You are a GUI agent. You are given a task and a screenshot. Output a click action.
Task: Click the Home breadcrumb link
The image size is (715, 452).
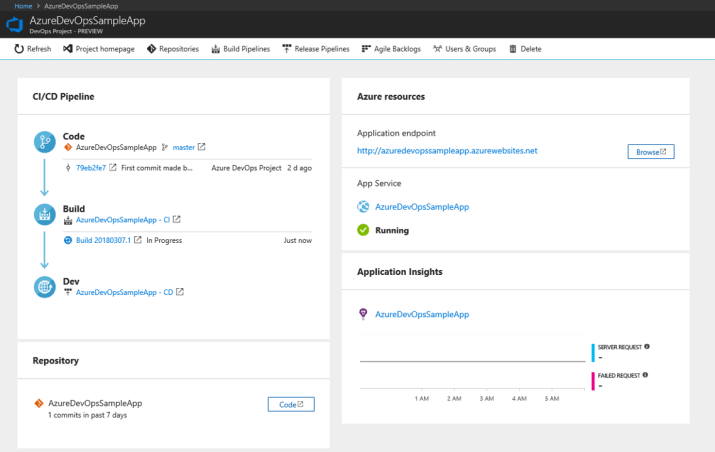[x=23, y=6]
